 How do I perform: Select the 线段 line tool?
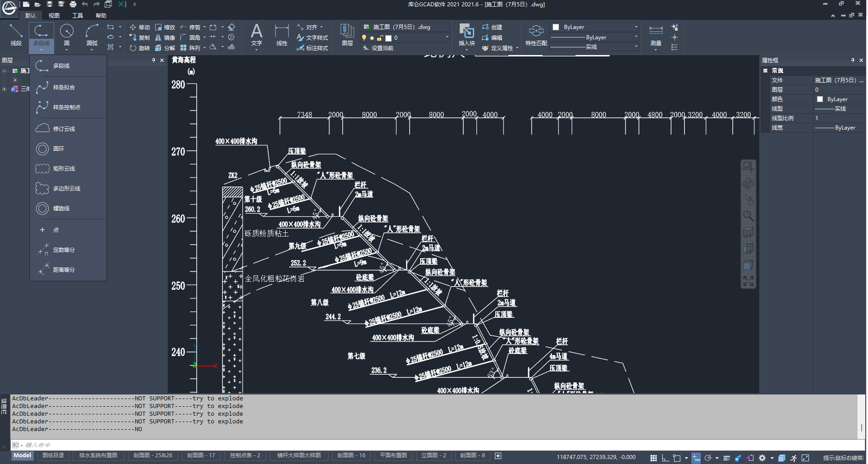16,35
